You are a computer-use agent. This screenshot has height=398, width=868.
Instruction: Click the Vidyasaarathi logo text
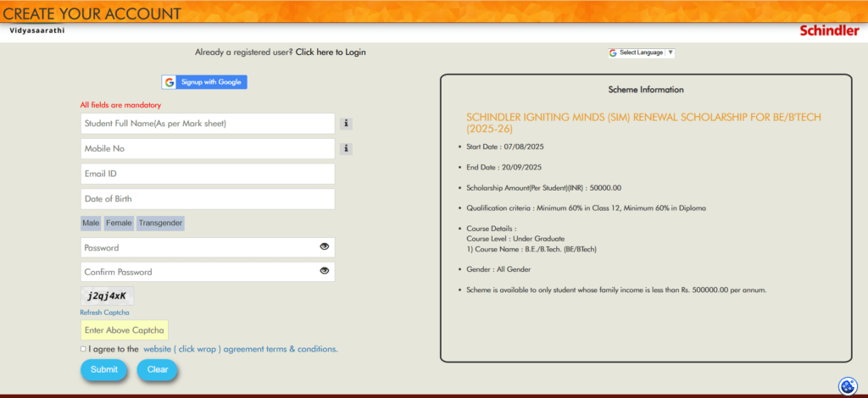coord(37,30)
